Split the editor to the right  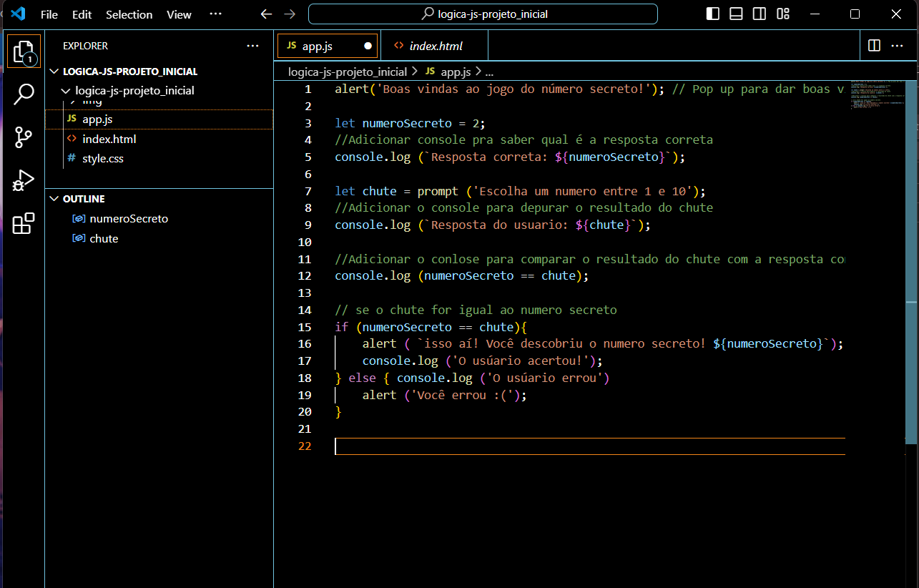pyautogui.click(x=874, y=45)
